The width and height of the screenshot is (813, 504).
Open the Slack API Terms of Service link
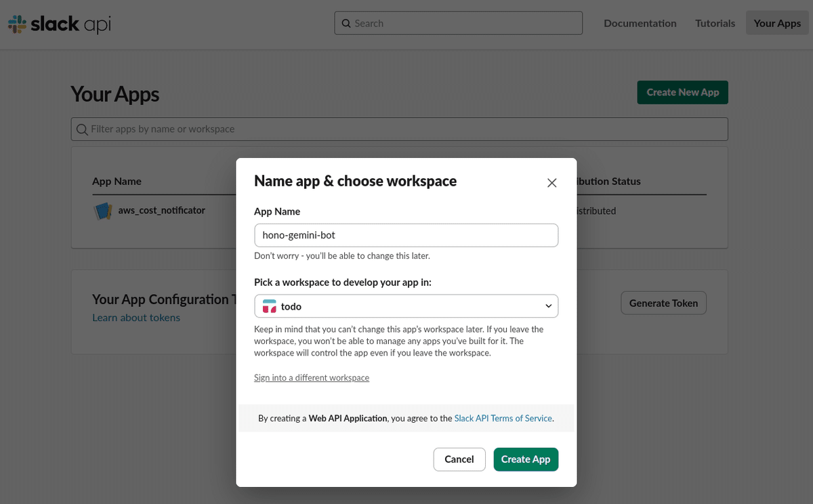point(502,418)
